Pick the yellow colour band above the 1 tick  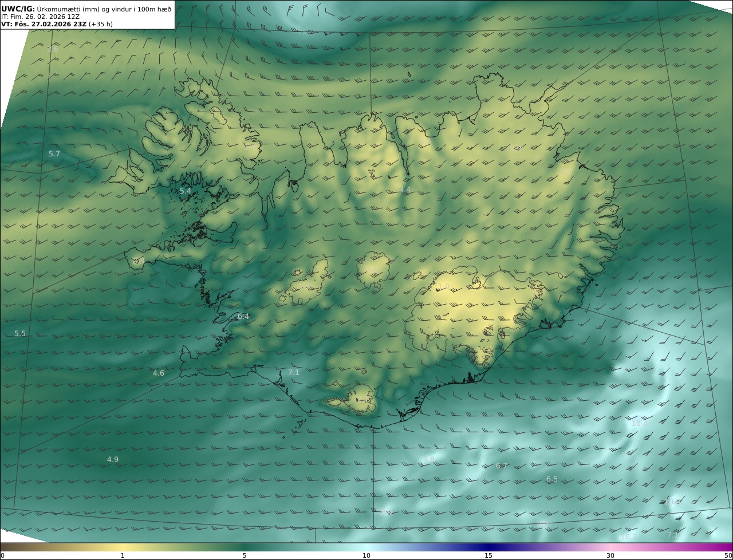123,547
